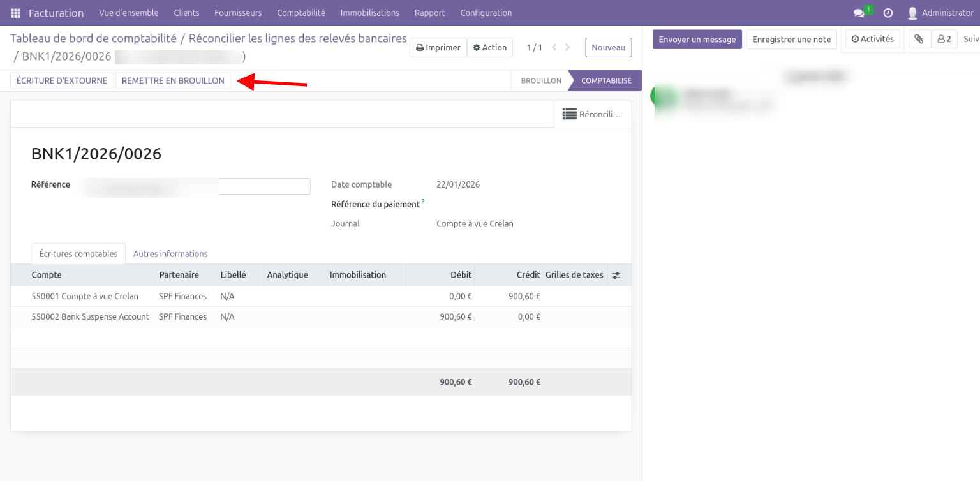Open the Imprimer print menu

click(438, 47)
